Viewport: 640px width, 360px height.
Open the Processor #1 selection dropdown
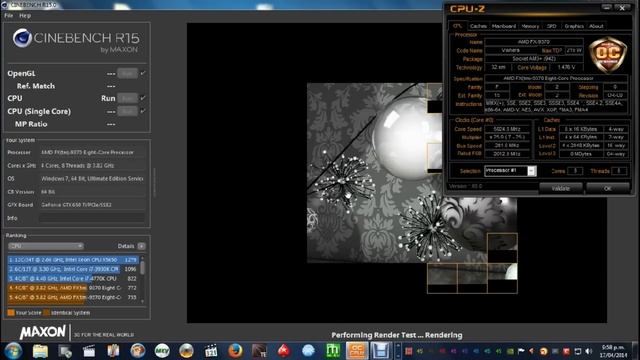(510, 171)
